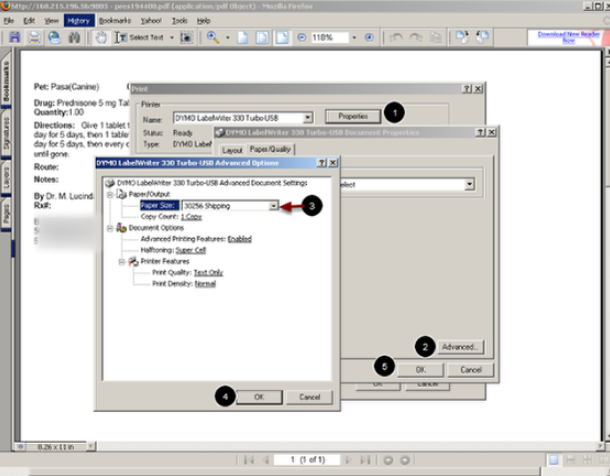Click Properties button in Print dialog
Image resolution: width=610 pixels, height=476 pixels.
click(x=353, y=116)
